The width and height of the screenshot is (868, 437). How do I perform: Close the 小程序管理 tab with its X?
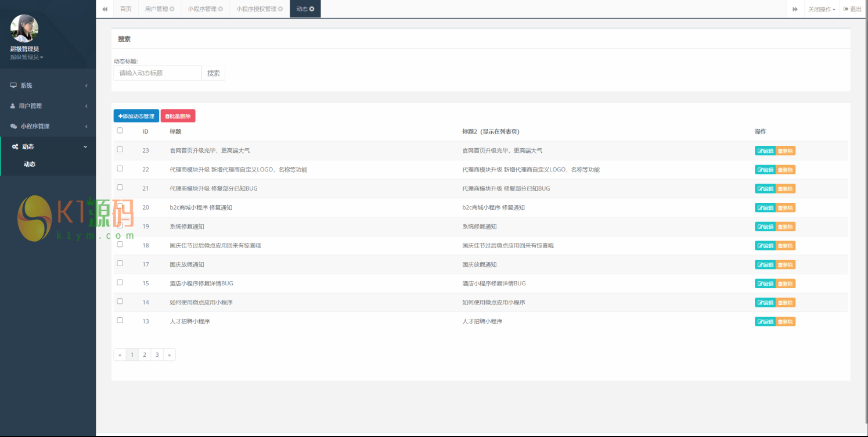click(220, 9)
